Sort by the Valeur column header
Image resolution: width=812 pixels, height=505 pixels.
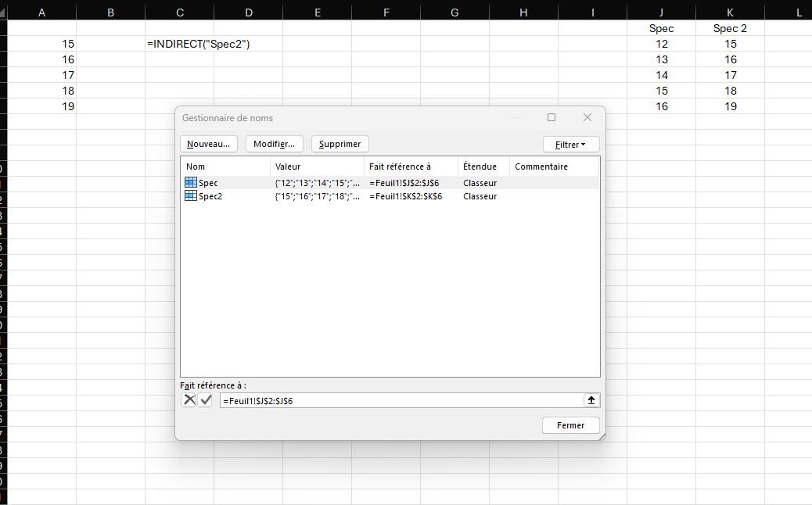coord(317,167)
